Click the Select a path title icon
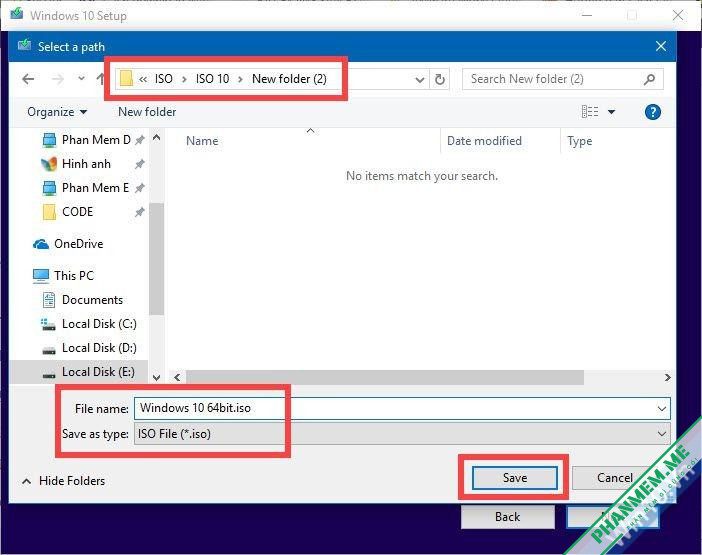 tap(24, 46)
